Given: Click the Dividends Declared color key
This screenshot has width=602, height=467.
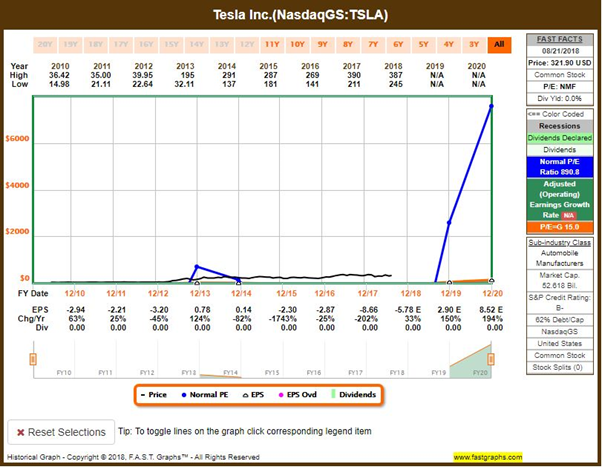Looking at the screenshot, I should click(559, 138).
